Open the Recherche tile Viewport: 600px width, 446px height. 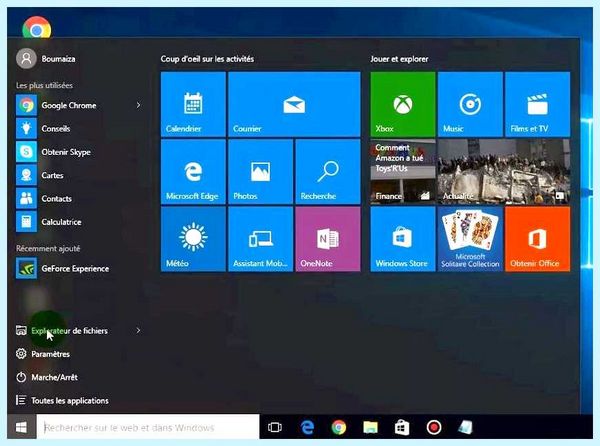(x=328, y=172)
